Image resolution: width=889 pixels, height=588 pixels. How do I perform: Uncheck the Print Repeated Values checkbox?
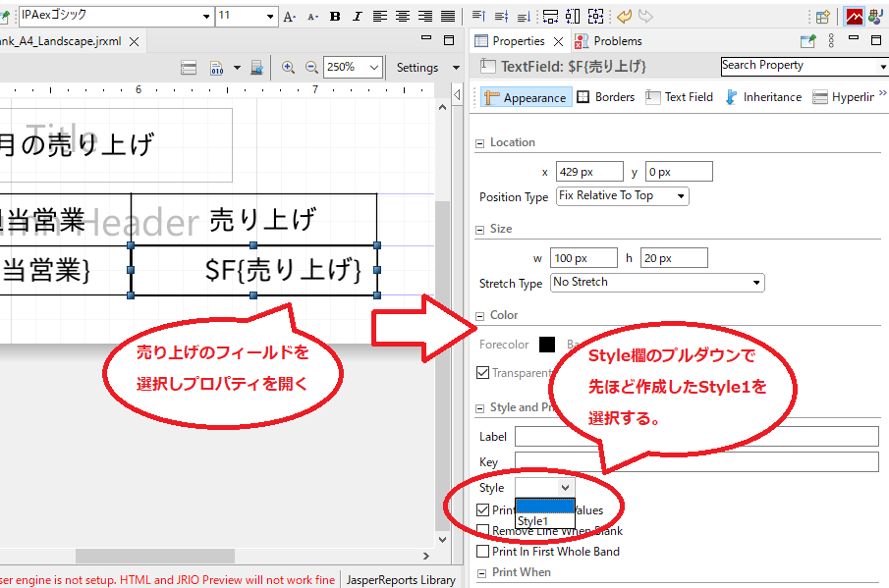[483, 509]
